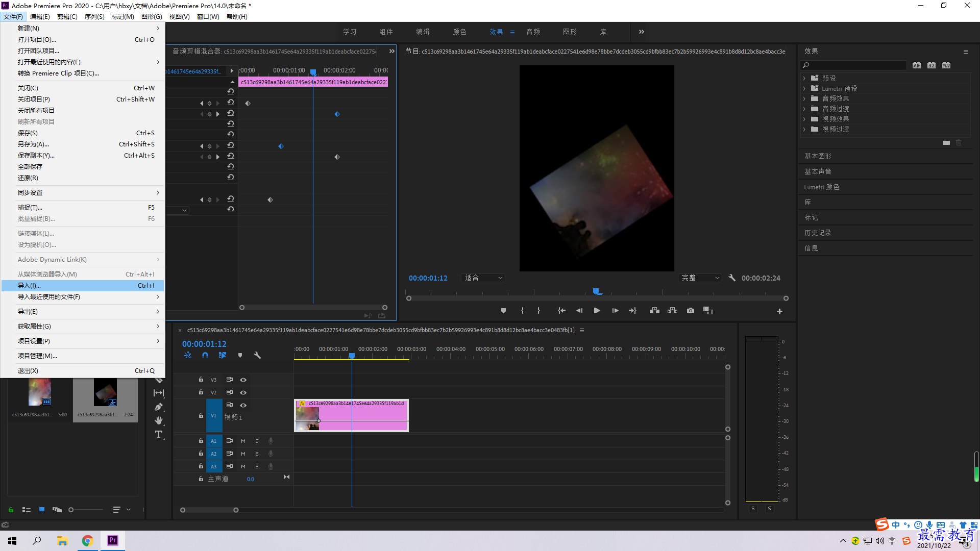
Task: Switch project panel to icon view
Action: [x=42, y=510]
